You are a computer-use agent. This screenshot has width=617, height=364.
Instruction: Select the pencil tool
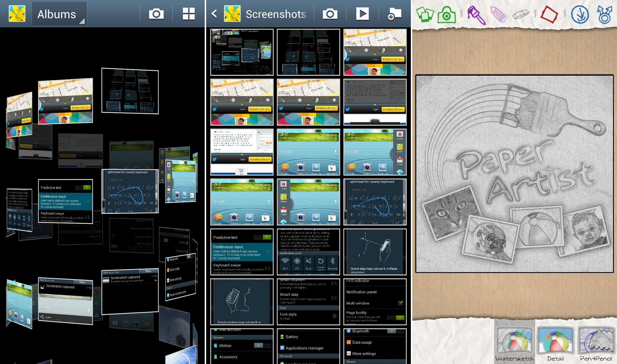tap(498, 14)
